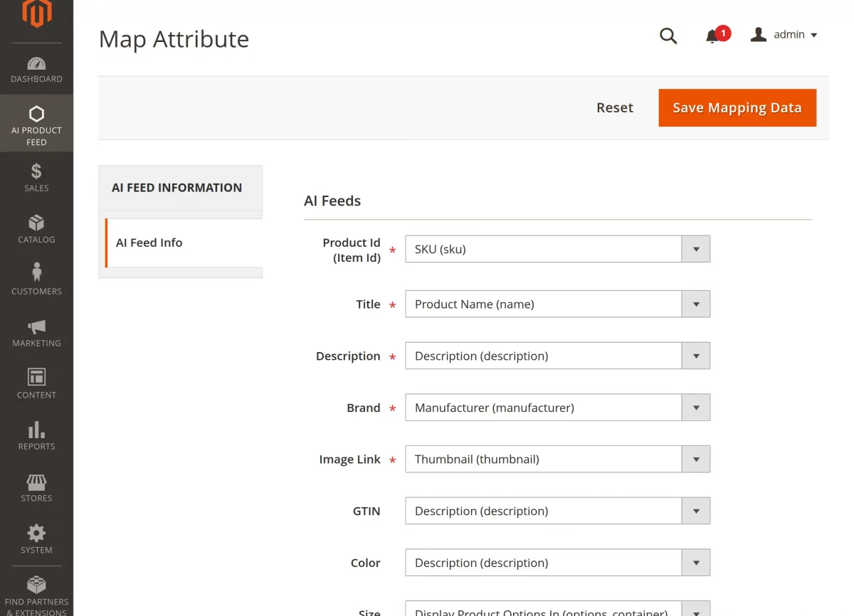This screenshot has width=854, height=616.
Task: Select the AI Feed Info section
Action: (x=149, y=242)
